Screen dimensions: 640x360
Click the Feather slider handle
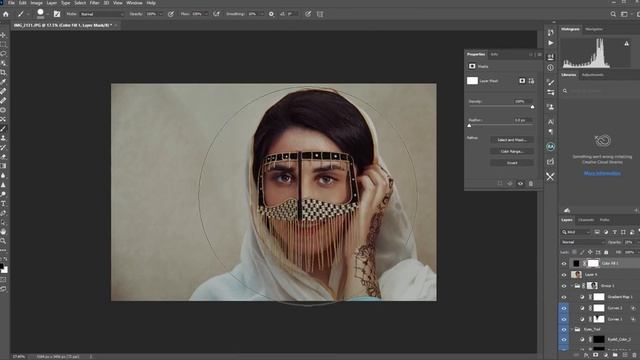469,126
